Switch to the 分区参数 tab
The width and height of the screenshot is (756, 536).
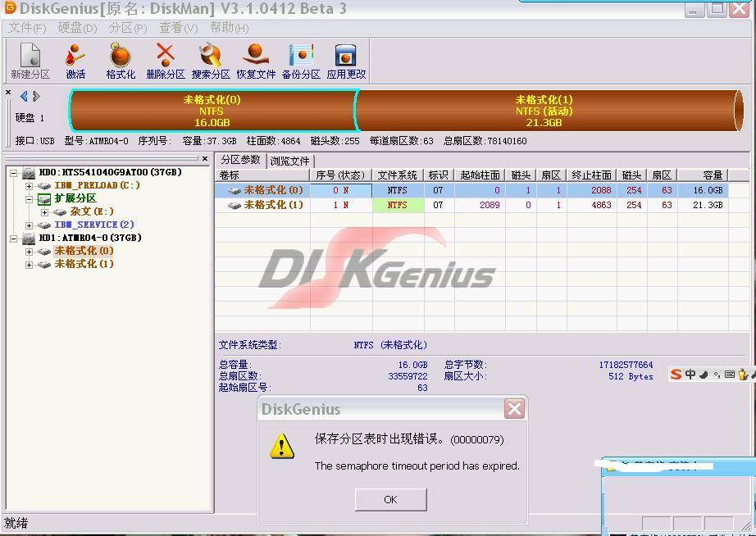240,160
